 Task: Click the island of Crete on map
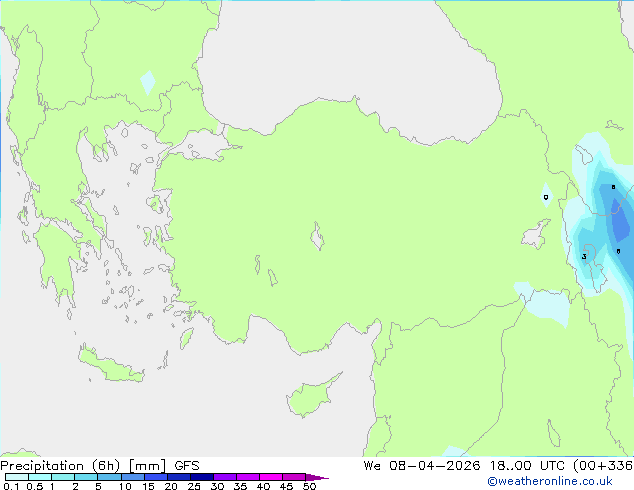point(110,366)
